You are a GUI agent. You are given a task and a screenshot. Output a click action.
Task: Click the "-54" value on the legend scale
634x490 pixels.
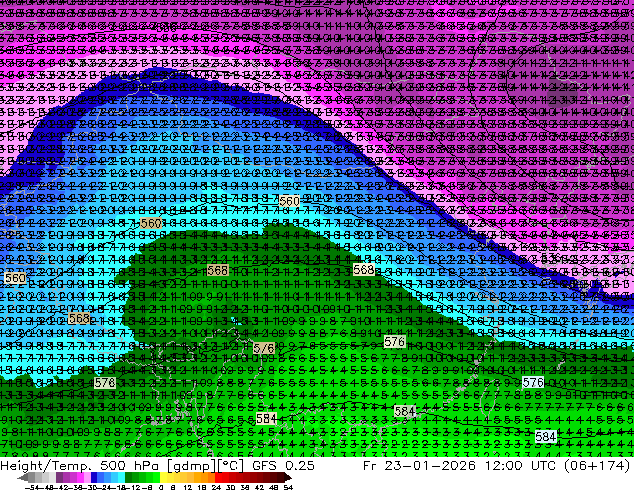pos(32,488)
